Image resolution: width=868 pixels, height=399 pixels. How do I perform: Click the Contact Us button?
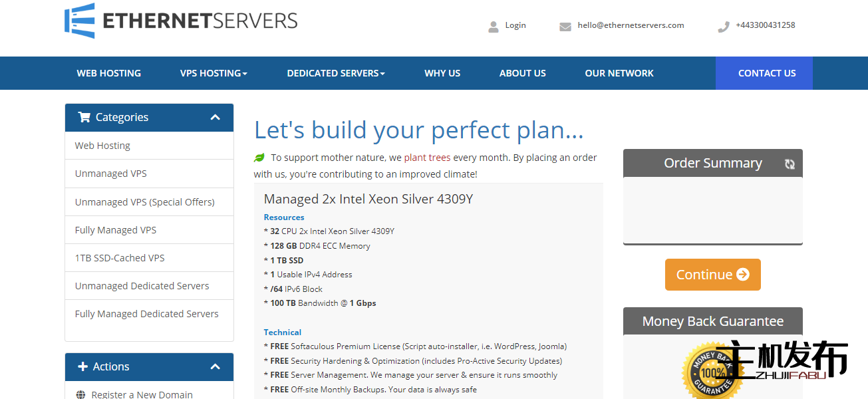(x=767, y=73)
